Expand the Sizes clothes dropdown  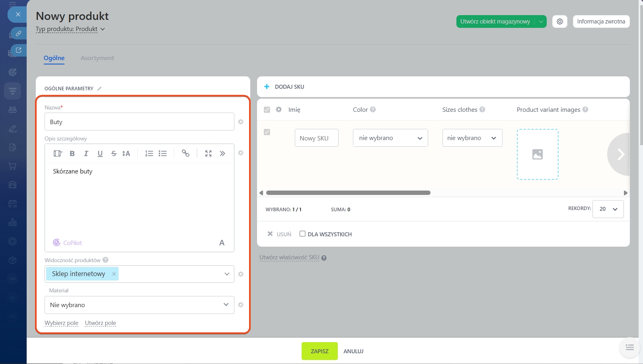(472, 138)
